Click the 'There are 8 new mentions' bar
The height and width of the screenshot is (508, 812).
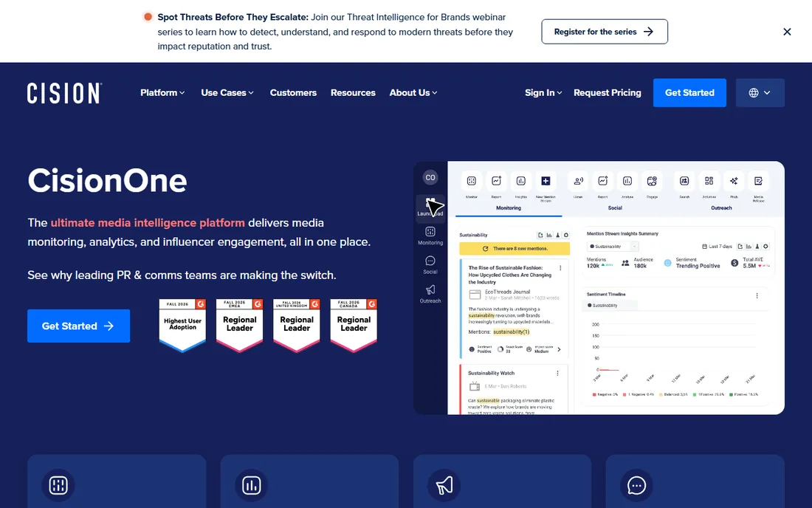[515, 249]
